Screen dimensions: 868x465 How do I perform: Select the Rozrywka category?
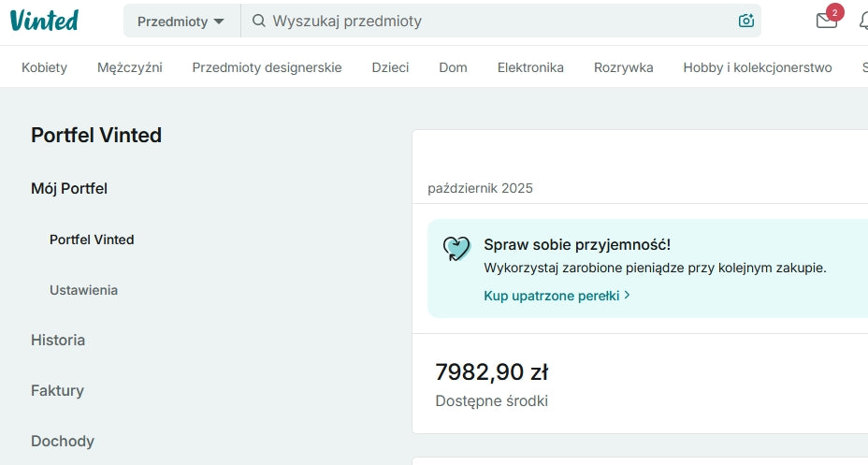(623, 67)
